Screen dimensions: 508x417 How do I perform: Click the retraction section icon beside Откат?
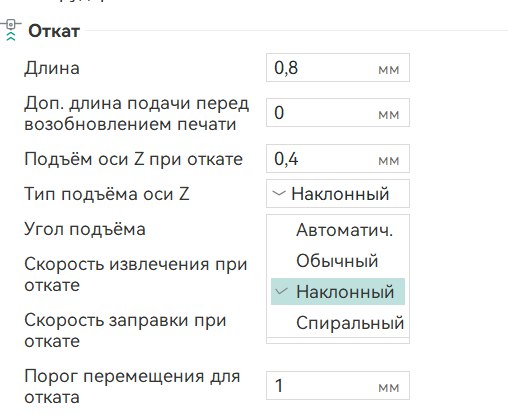point(11,24)
